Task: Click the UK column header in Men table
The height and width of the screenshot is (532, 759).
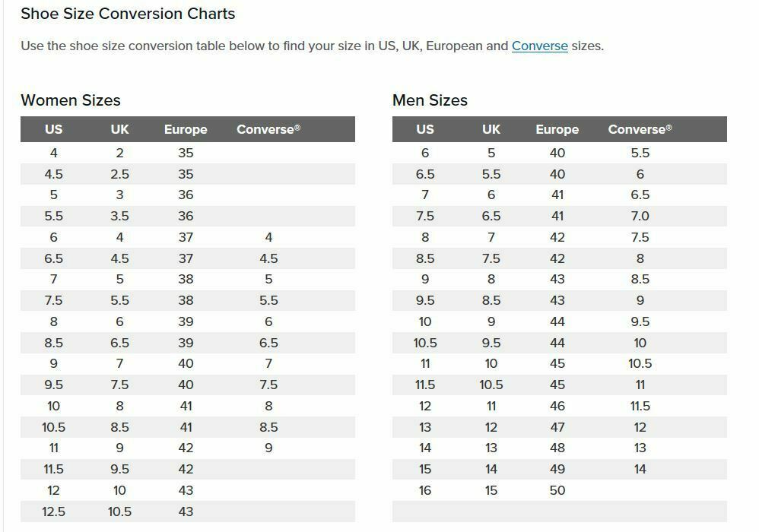Action: [x=491, y=129]
